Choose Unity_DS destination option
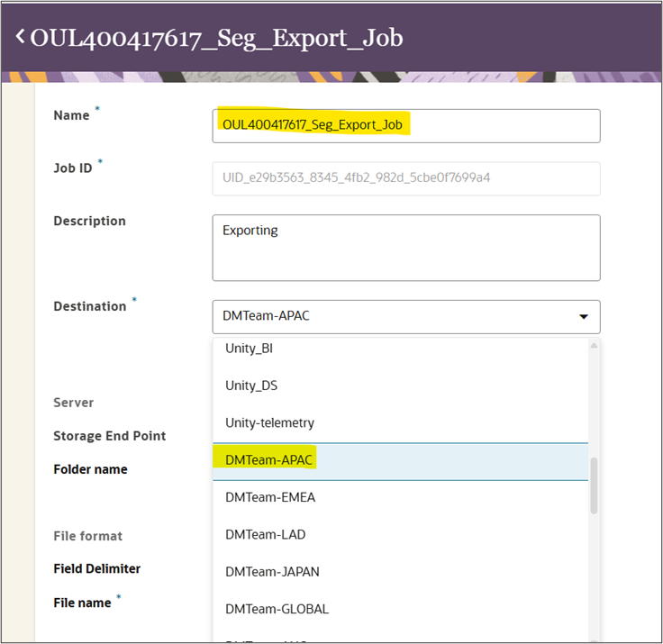This screenshot has height=644, width=663. 251,385
